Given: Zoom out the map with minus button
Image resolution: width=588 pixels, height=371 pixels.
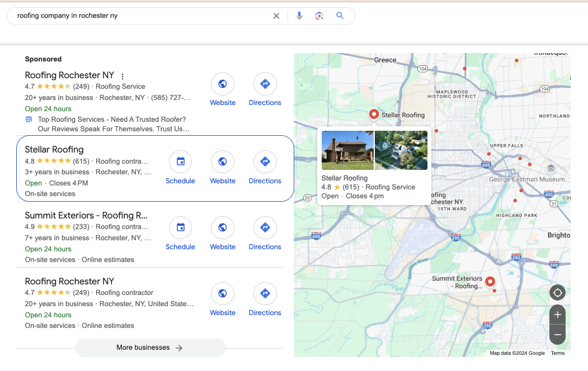Looking at the screenshot, I should point(558,335).
